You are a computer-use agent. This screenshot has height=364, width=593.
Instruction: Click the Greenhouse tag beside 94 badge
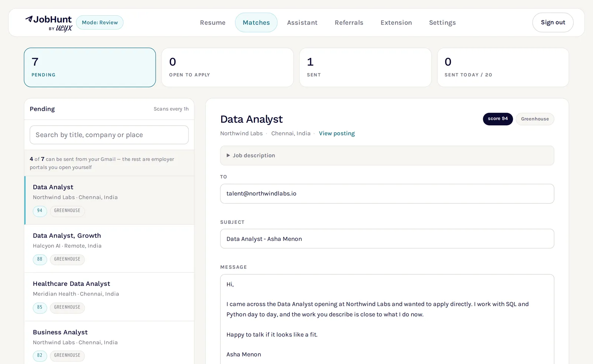tap(67, 211)
